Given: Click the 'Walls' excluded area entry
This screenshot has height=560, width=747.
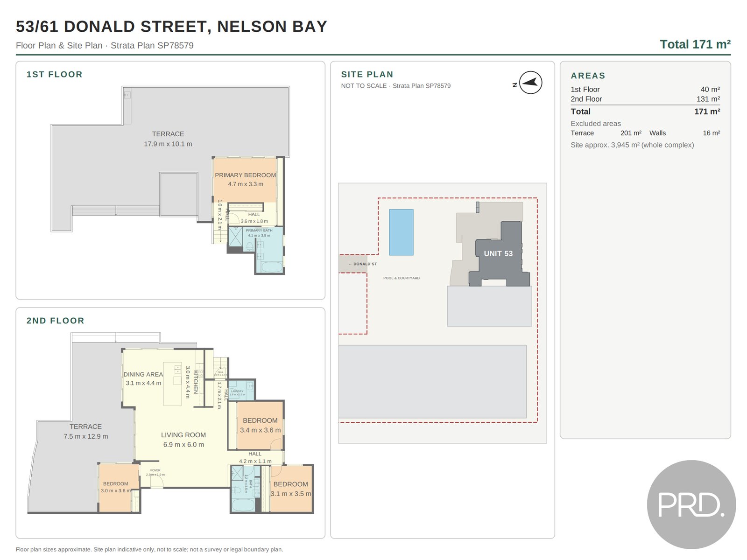Looking at the screenshot, I should [x=684, y=133].
